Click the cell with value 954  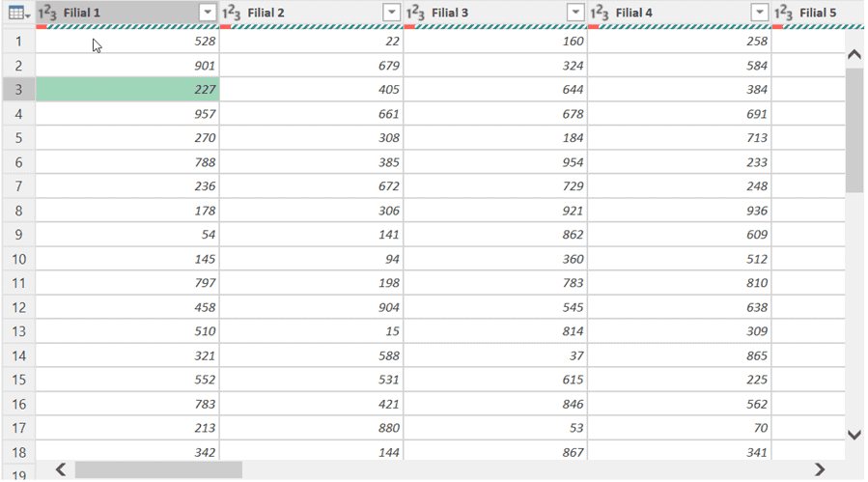(495, 161)
